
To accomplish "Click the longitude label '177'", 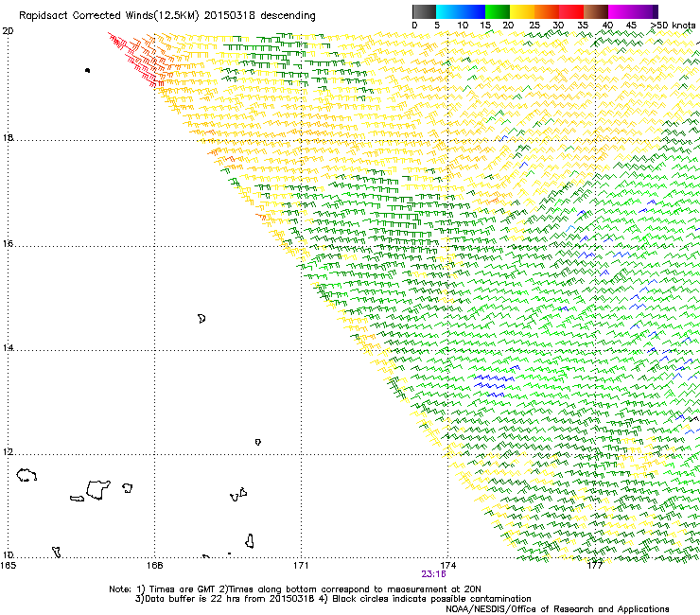I will tap(595, 566).
